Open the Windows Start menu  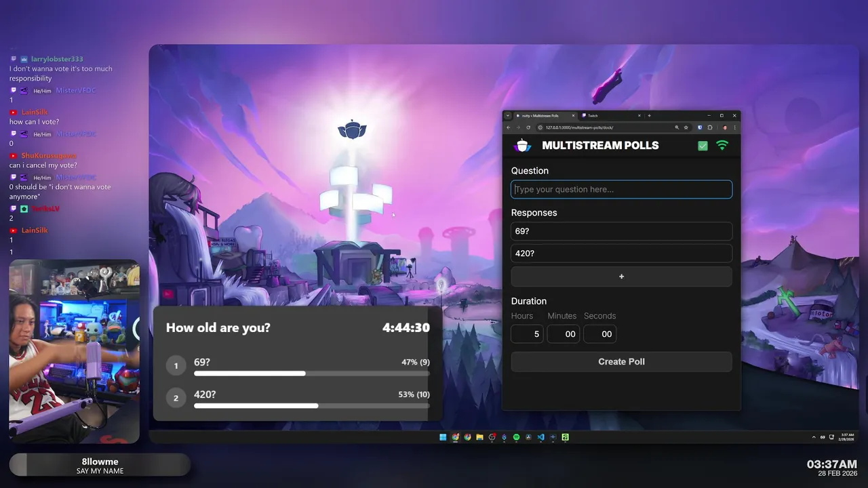point(443,437)
